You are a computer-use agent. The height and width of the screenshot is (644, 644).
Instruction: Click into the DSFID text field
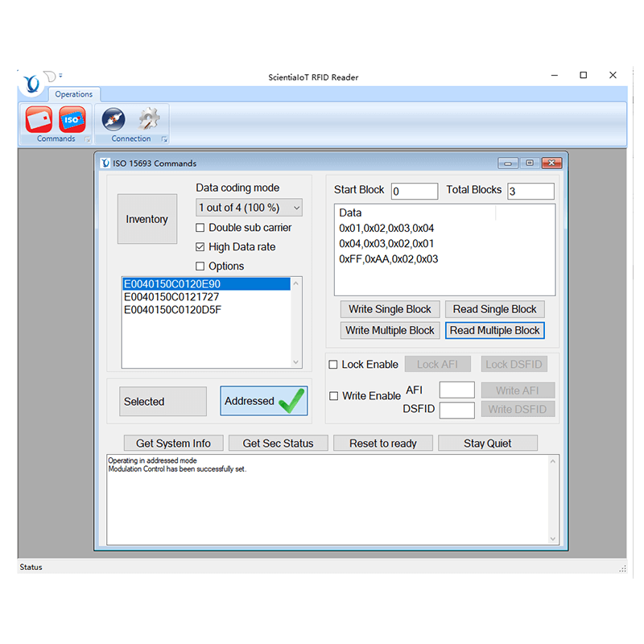click(456, 411)
